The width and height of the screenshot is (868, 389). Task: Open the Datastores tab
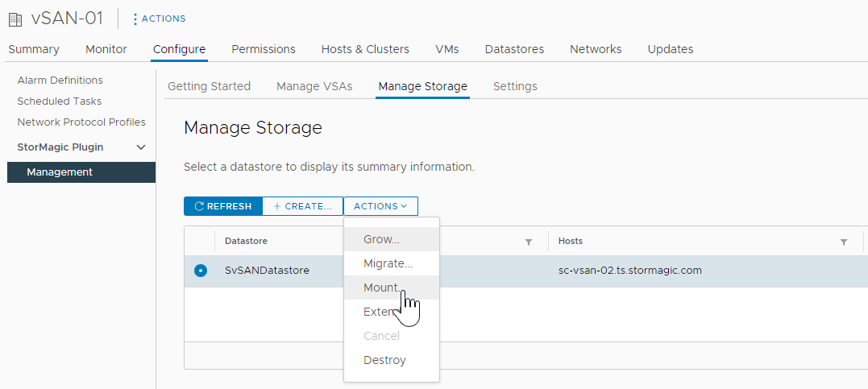coord(514,49)
